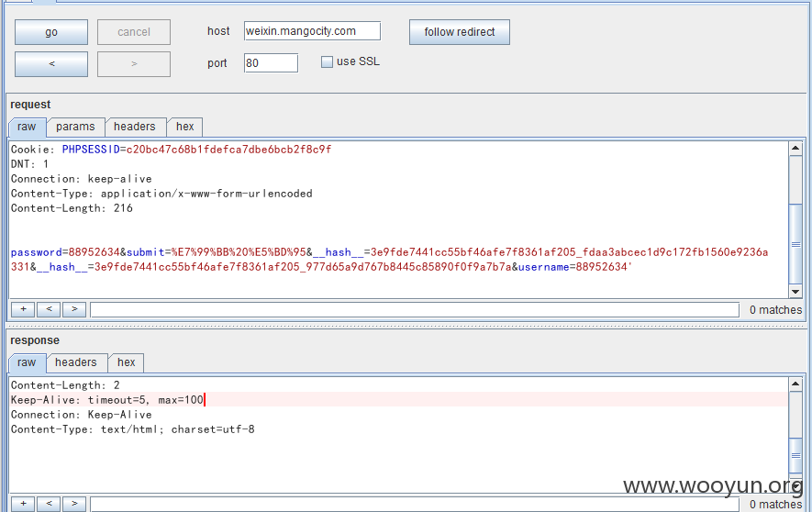Click the go button to send request
This screenshot has height=512, width=812.
coord(51,32)
